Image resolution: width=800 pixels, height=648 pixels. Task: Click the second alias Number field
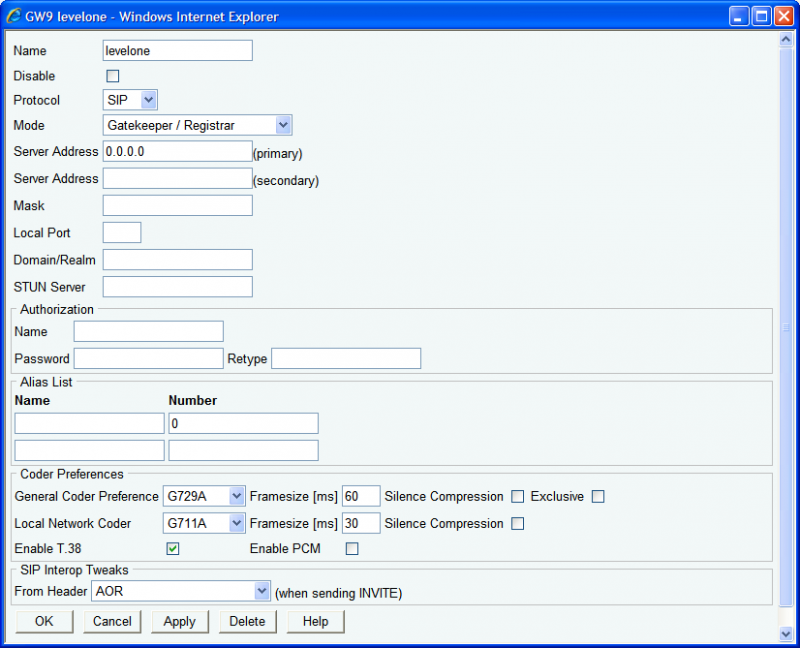[x=243, y=451]
